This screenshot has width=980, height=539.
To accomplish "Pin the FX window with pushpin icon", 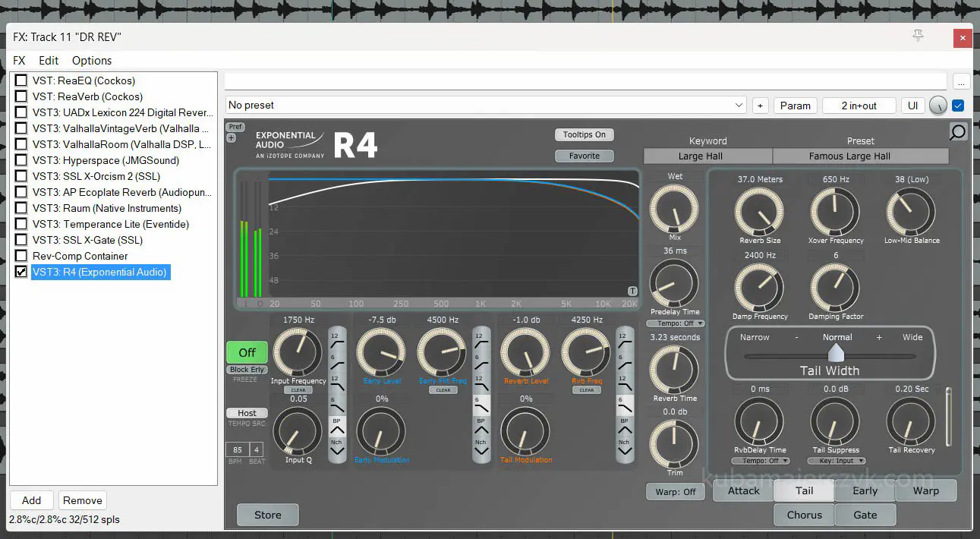I will tap(919, 36).
